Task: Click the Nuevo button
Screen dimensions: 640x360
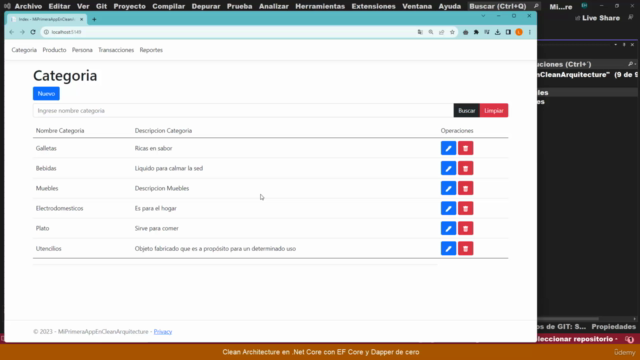Action: (46, 93)
